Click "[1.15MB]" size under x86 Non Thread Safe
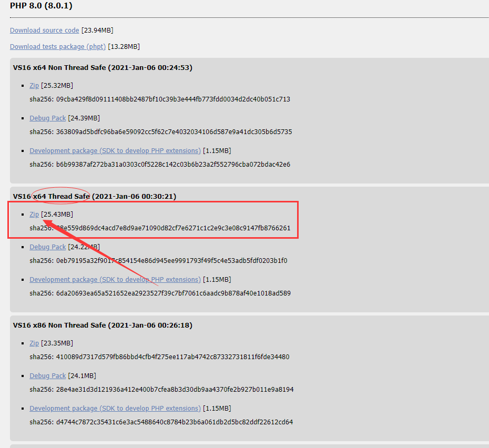Screen dimensions: 489x448 [217, 409]
